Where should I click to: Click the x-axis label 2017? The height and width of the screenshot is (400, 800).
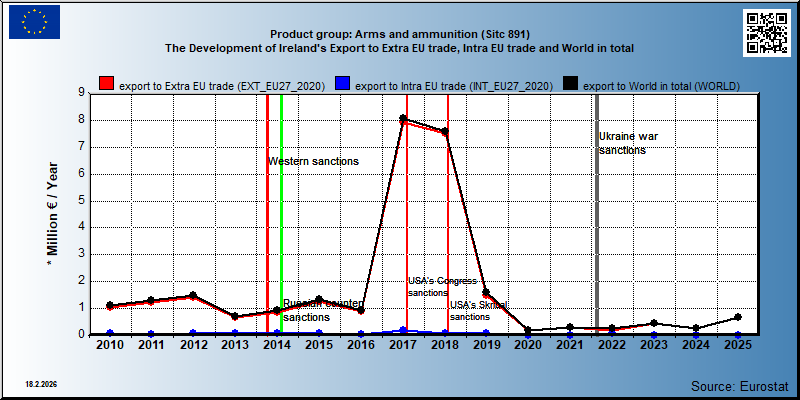tap(403, 345)
